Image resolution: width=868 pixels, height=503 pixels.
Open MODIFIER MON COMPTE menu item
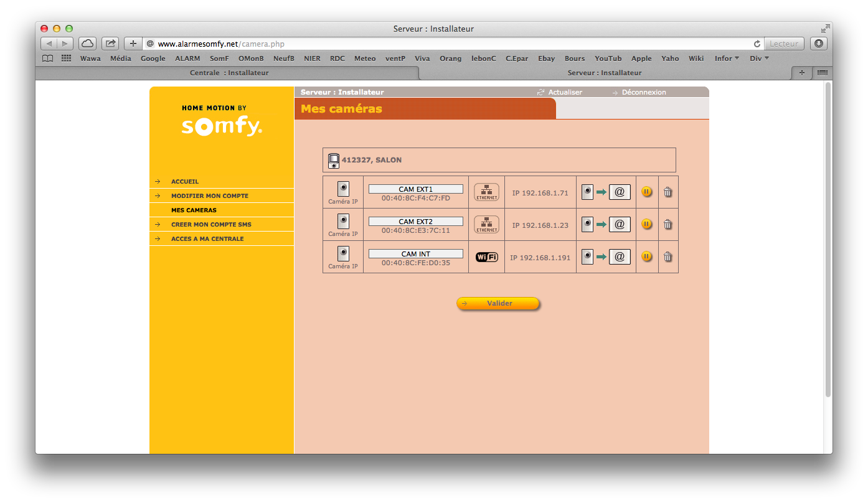pyautogui.click(x=209, y=196)
